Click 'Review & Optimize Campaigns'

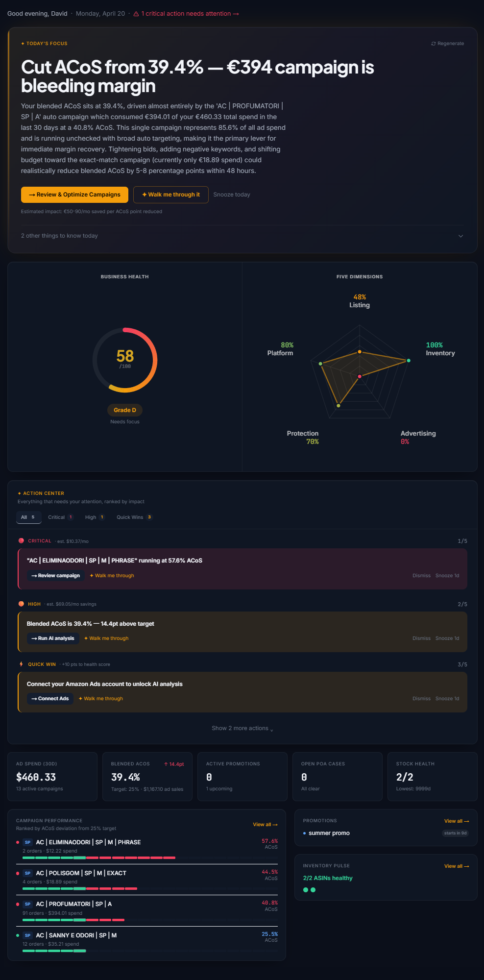74,195
